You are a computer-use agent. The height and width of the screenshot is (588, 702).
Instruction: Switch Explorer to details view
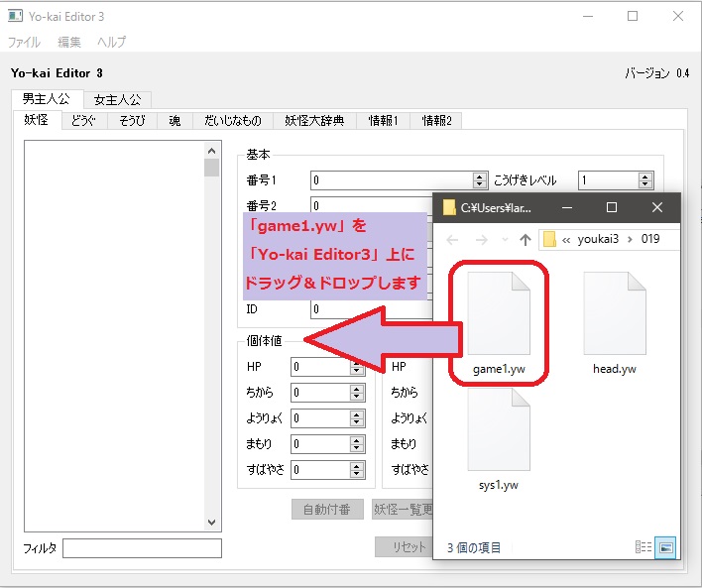(643, 546)
